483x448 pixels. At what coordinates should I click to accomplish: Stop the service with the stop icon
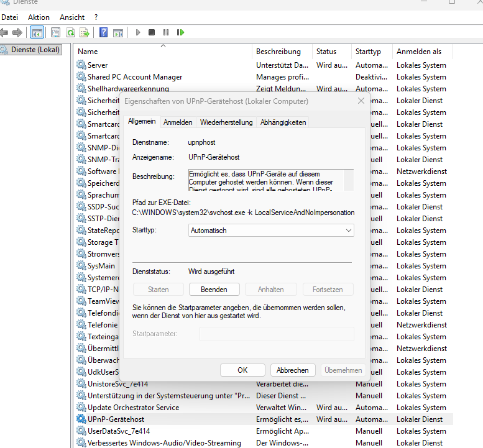pos(152,32)
